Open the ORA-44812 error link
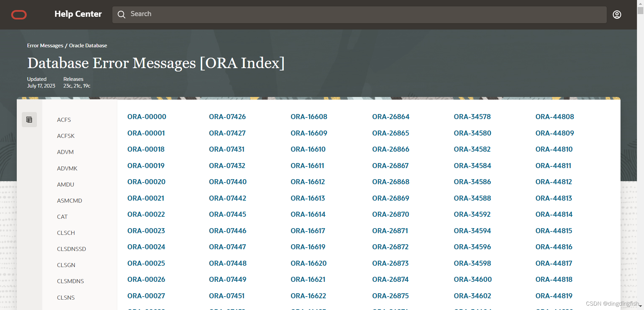 click(x=553, y=182)
